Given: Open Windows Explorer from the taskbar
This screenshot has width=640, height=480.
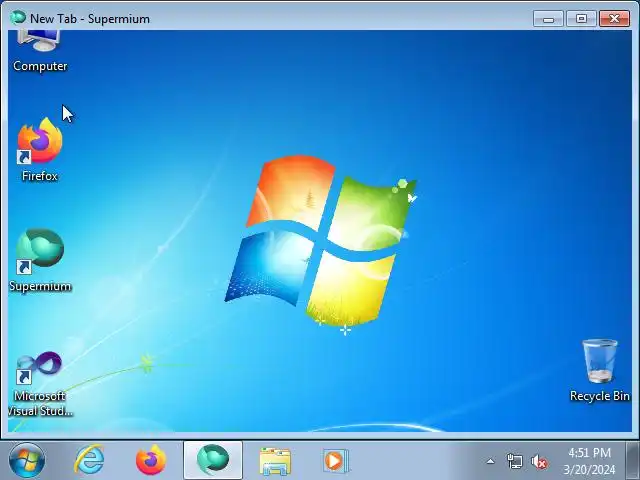Looking at the screenshot, I should [x=275, y=461].
